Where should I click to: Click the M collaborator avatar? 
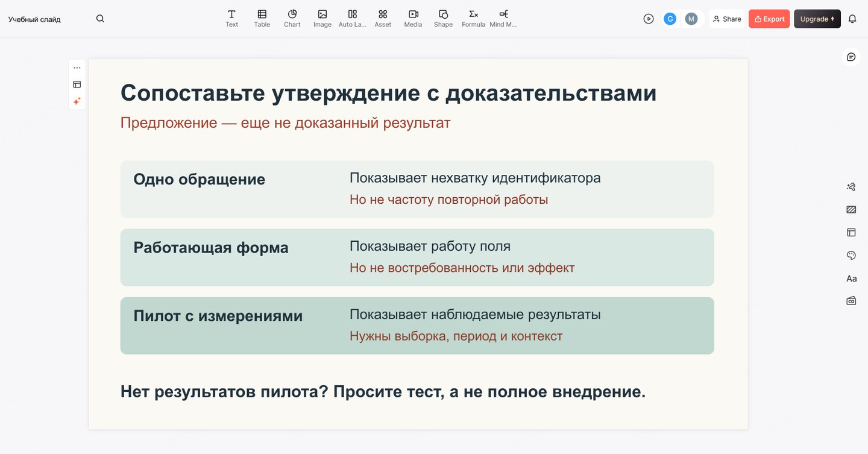point(691,19)
